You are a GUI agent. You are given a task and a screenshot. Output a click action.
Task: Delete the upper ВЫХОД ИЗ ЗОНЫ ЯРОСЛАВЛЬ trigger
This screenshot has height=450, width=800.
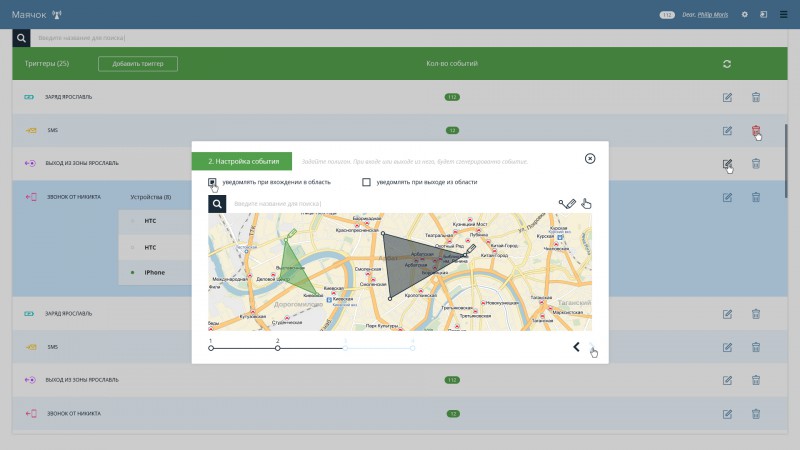click(756, 163)
